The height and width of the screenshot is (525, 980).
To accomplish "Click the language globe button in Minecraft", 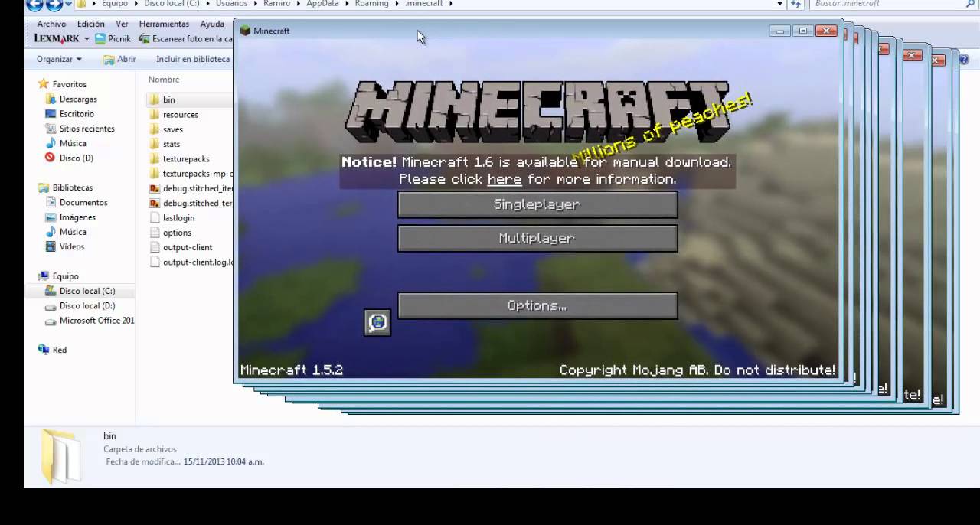I will tap(377, 322).
